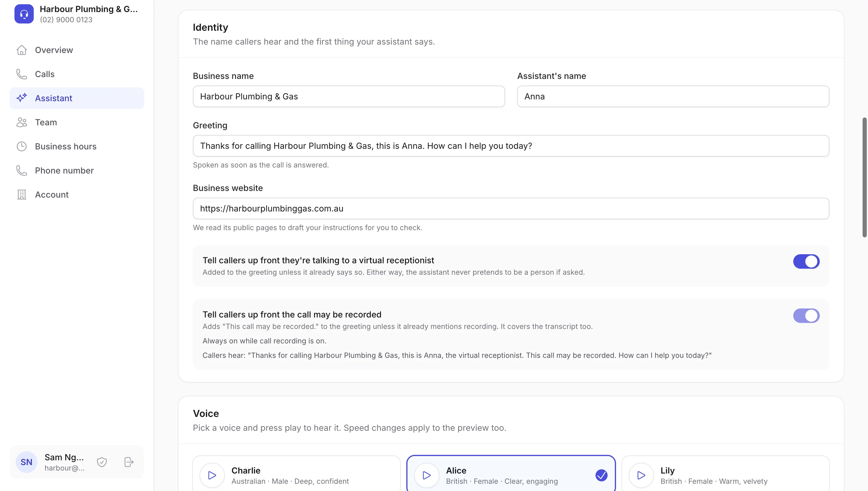Click the Phone number handset icon
Image resolution: width=868 pixels, height=491 pixels.
(x=22, y=170)
